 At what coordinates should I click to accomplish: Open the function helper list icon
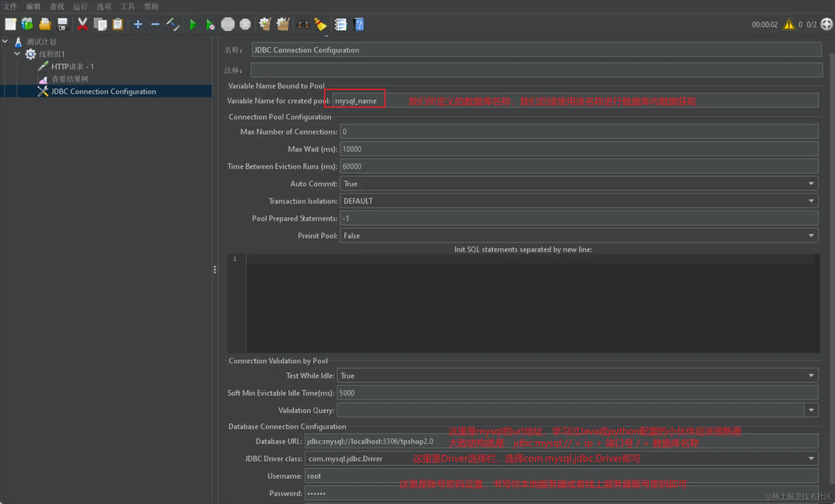pyautogui.click(x=341, y=24)
